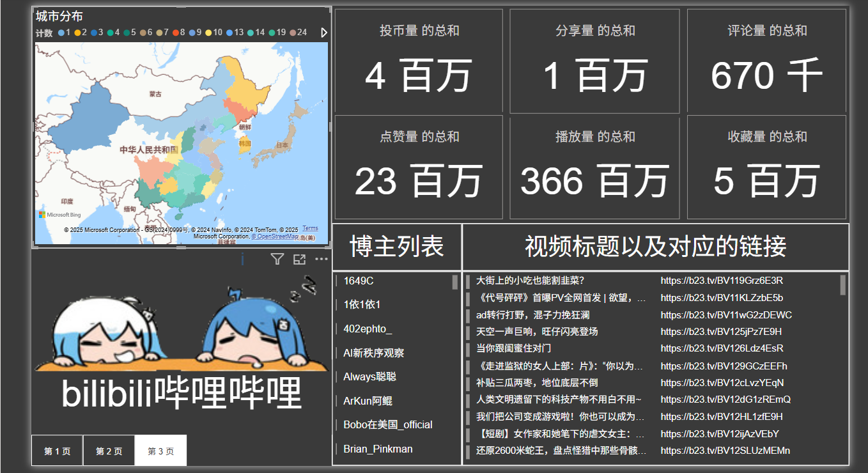Select legend color dot for count 2

[x=77, y=33]
